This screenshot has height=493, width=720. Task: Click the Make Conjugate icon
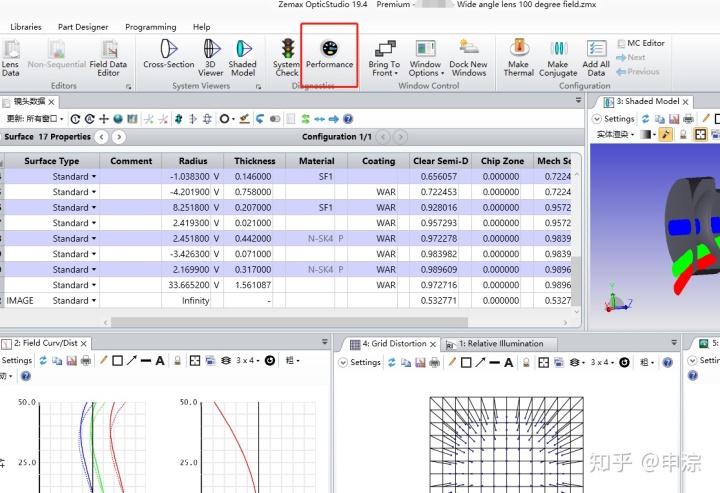558,57
